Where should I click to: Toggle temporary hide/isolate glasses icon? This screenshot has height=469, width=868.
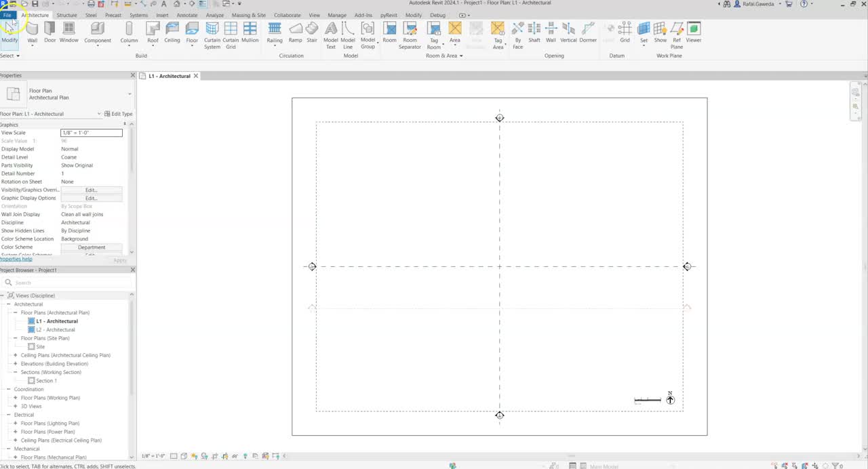[235, 456]
